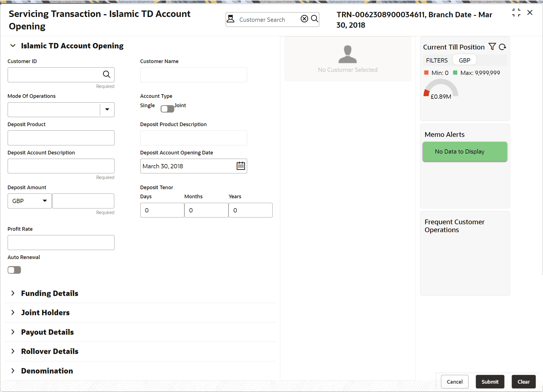Open the Deposit Account Opening Date calendar

point(240,166)
